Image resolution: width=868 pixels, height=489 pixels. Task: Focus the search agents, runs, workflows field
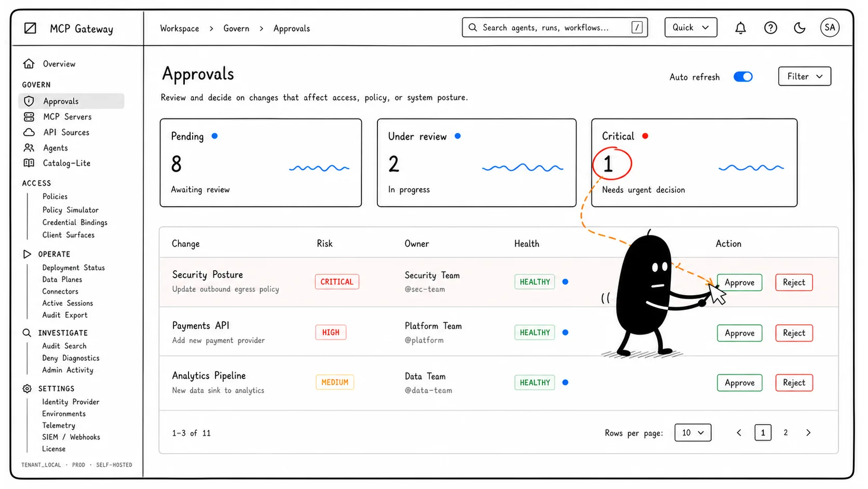(554, 28)
